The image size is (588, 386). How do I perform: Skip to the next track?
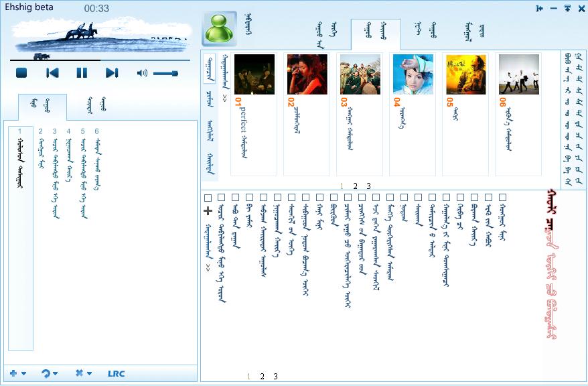click(x=112, y=73)
